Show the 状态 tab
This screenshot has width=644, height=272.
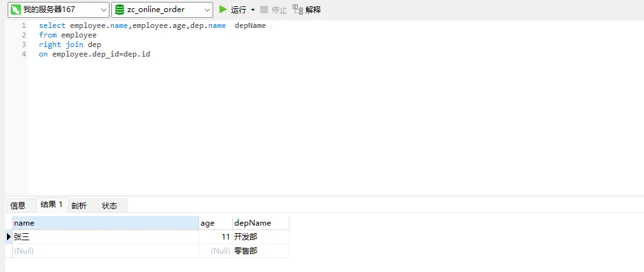pyautogui.click(x=109, y=205)
